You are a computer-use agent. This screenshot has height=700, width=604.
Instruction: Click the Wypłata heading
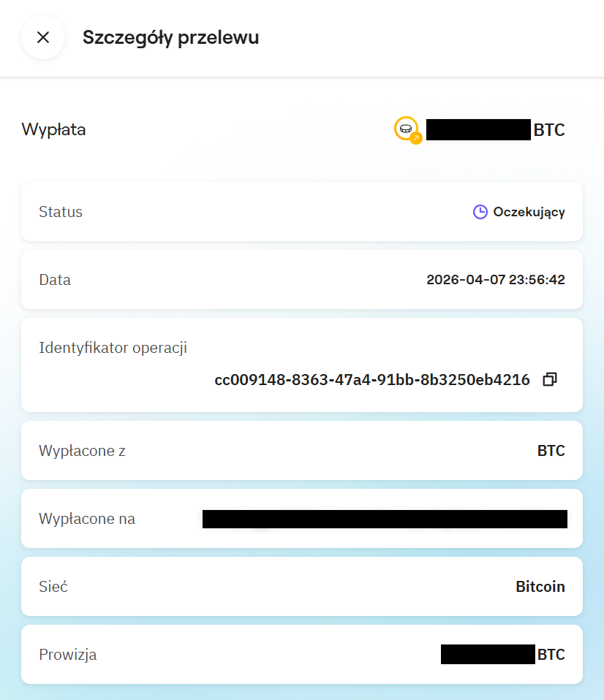pyautogui.click(x=53, y=130)
